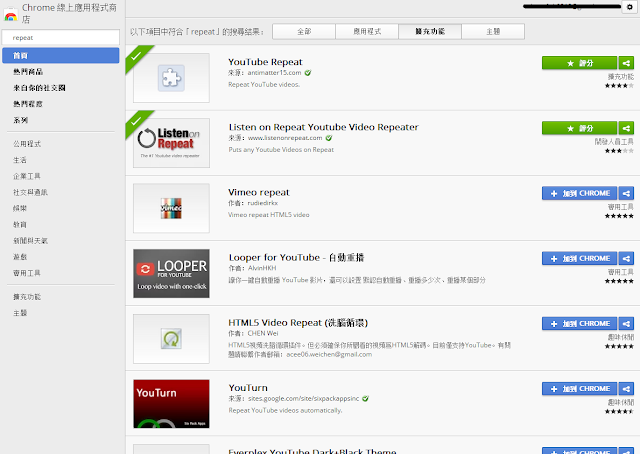640x454 pixels.
Task: Open 系列 in the sidebar
Action: [20, 120]
